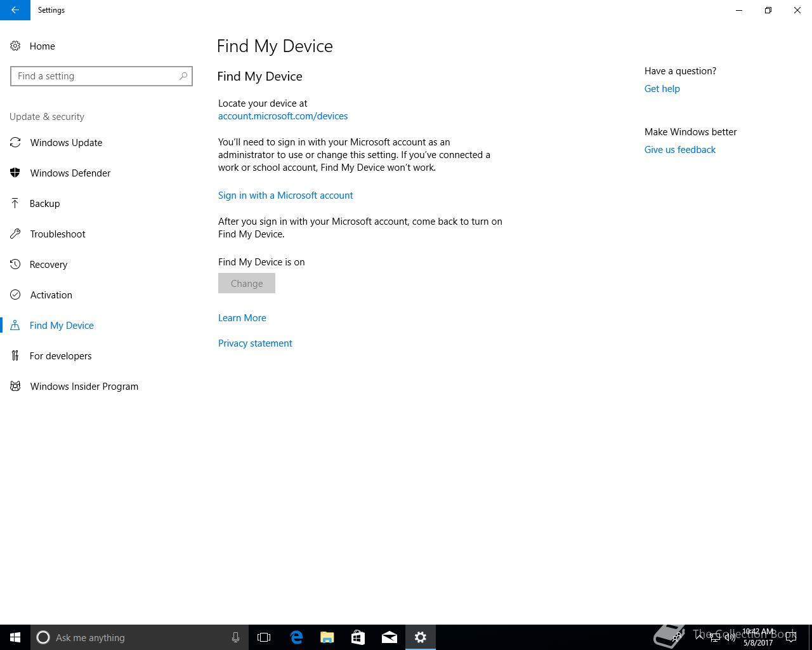Focus the Find a setting search box
Image resolution: width=812 pixels, height=650 pixels.
[x=101, y=76]
